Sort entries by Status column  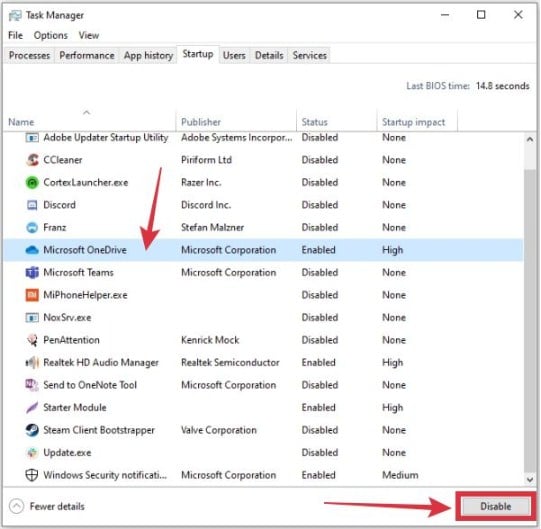(314, 122)
